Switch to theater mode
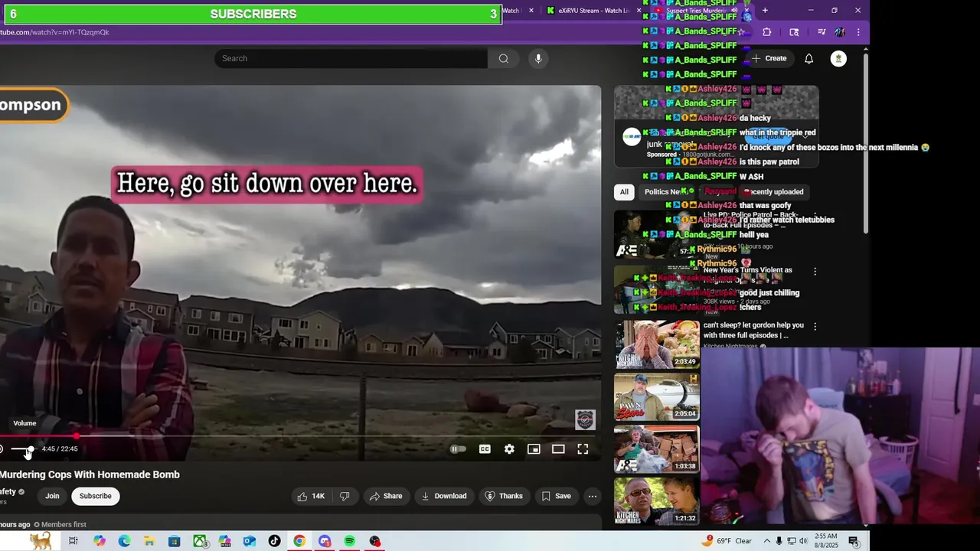The height and width of the screenshot is (551, 980). point(558,449)
